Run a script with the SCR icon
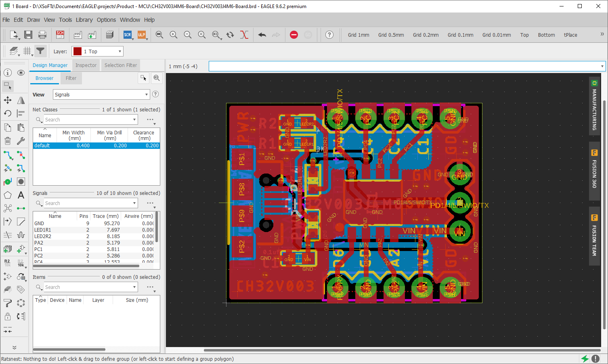 tap(128, 35)
